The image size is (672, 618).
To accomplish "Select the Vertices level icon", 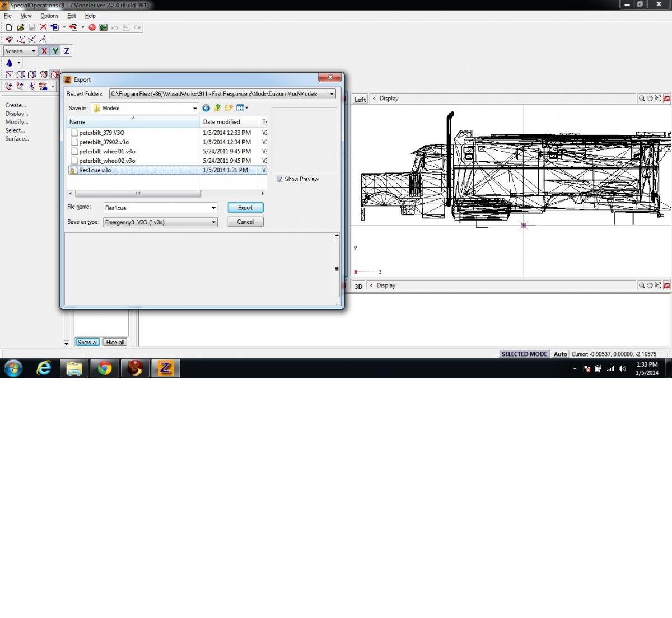I will [x=9, y=74].
